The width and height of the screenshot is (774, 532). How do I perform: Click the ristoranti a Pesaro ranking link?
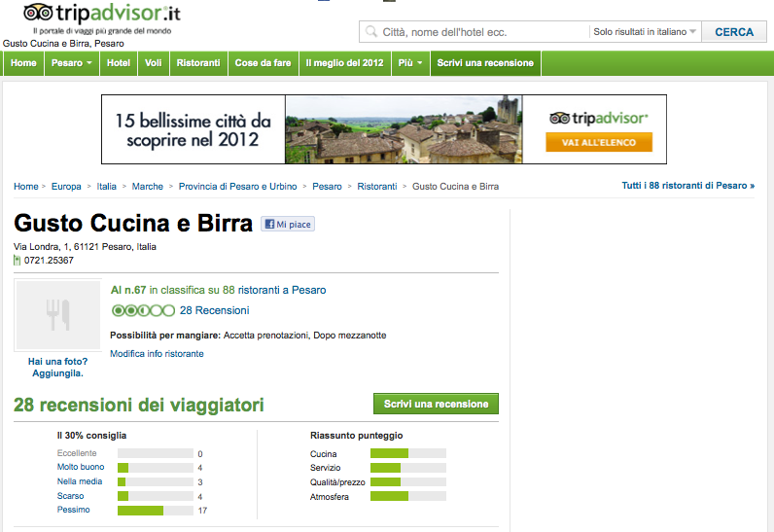tap(282, 290)
